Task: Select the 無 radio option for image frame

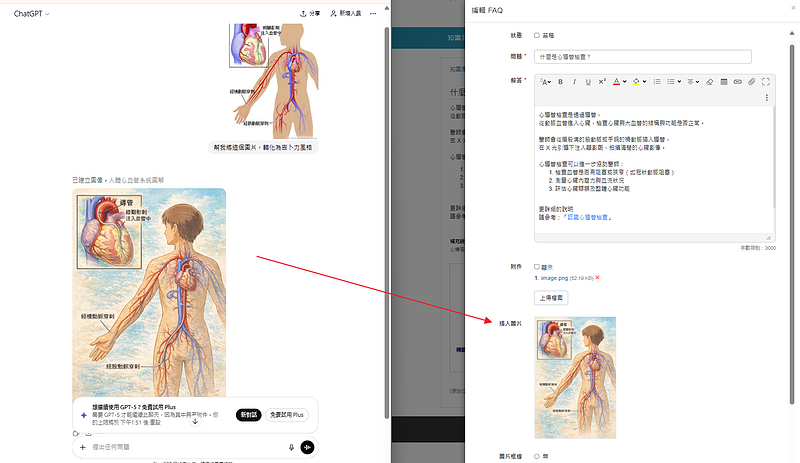Action: (x=537, y=456)
